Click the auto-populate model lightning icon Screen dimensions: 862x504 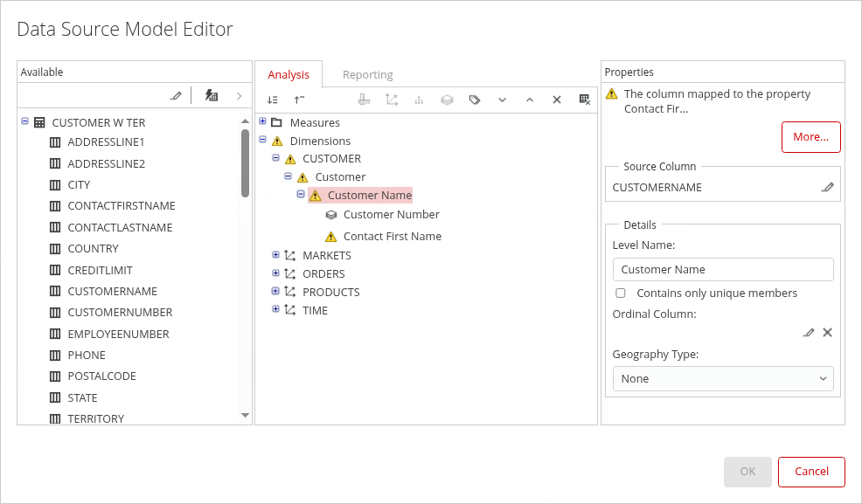211,96
